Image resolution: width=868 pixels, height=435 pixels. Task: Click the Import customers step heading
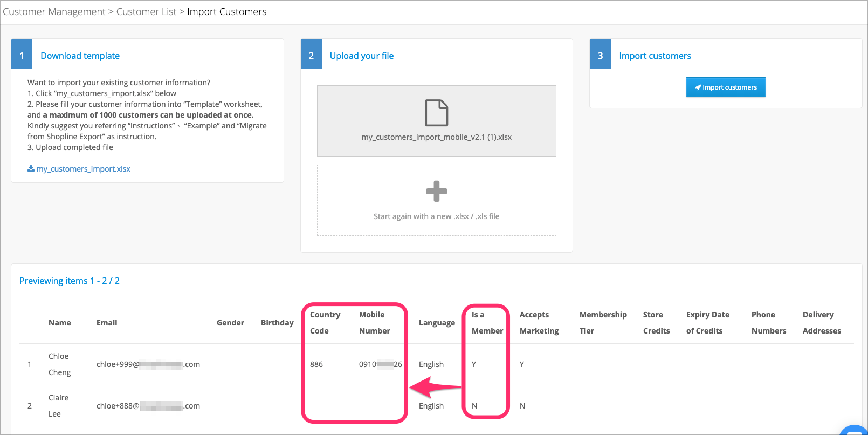(655, 56)
